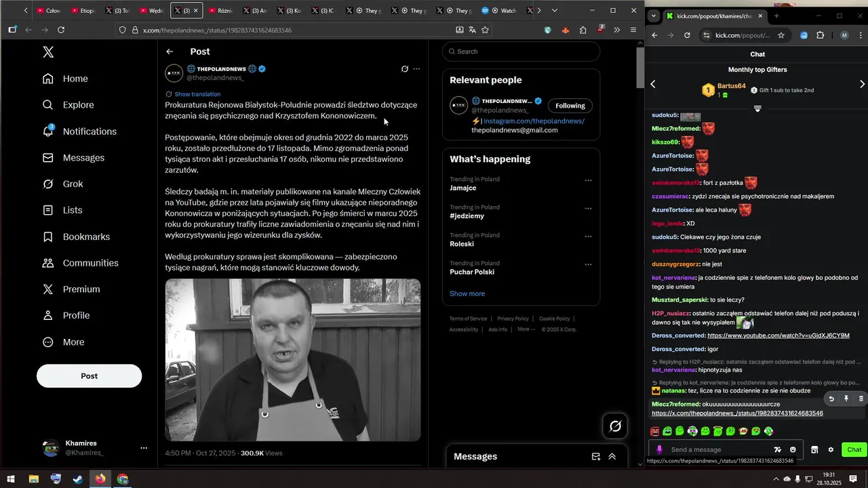Viewport: 868px width, 488px height.
Task: Click the floating Grok button
Action: pyautogui.click(x=616, y=426)
